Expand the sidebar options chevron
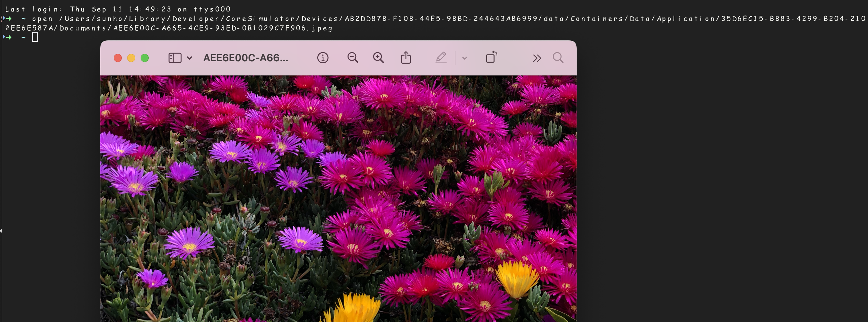The image size is (868, 322). point(189,58)
